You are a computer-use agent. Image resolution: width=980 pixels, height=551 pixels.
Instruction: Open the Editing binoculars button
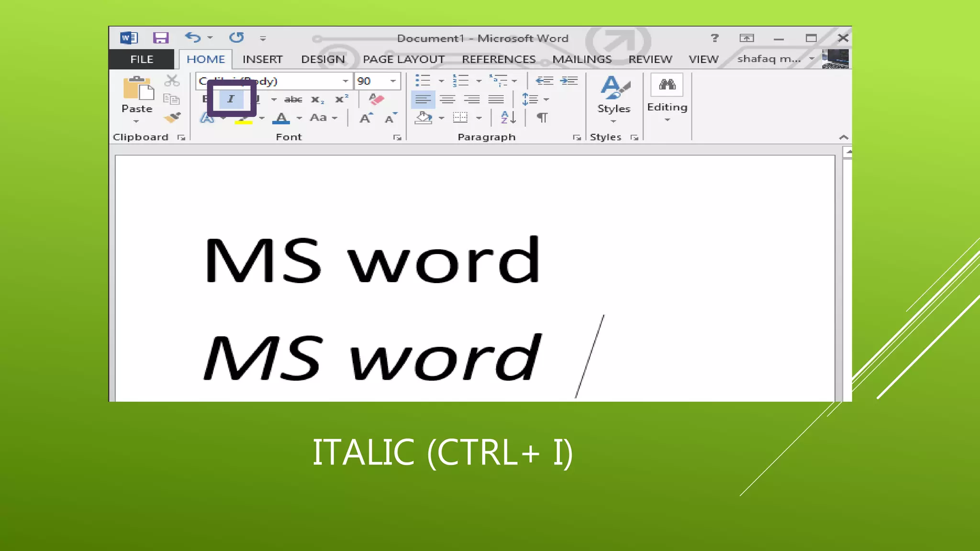coord(667,85)
